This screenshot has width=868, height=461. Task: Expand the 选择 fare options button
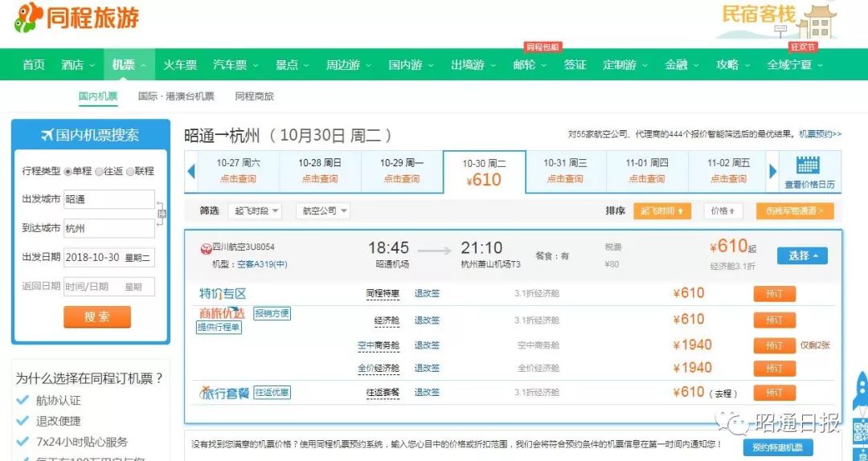[x=802, y=255]
